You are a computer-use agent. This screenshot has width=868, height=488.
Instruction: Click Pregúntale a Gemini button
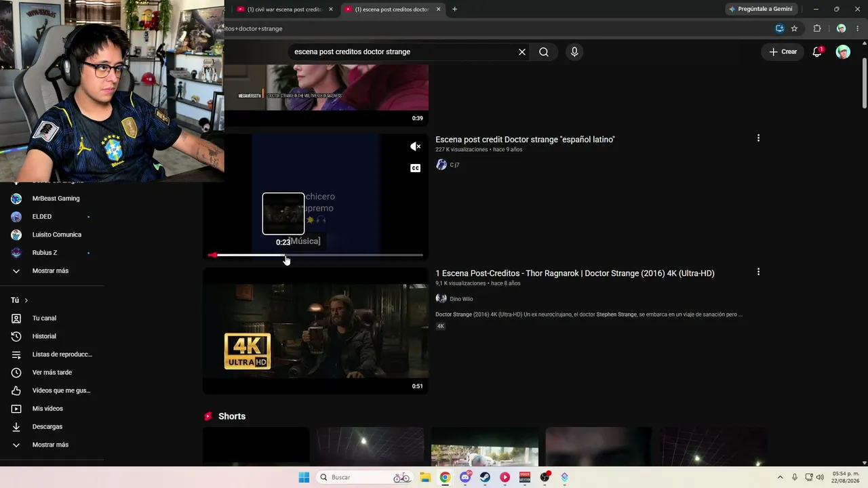760,9
